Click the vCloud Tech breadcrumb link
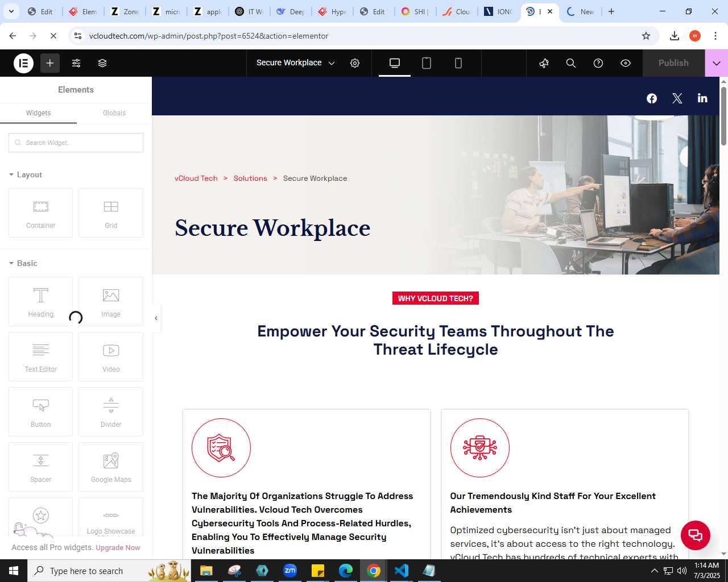728x582 pixels. pyautogui.click(x=196, y=178)
